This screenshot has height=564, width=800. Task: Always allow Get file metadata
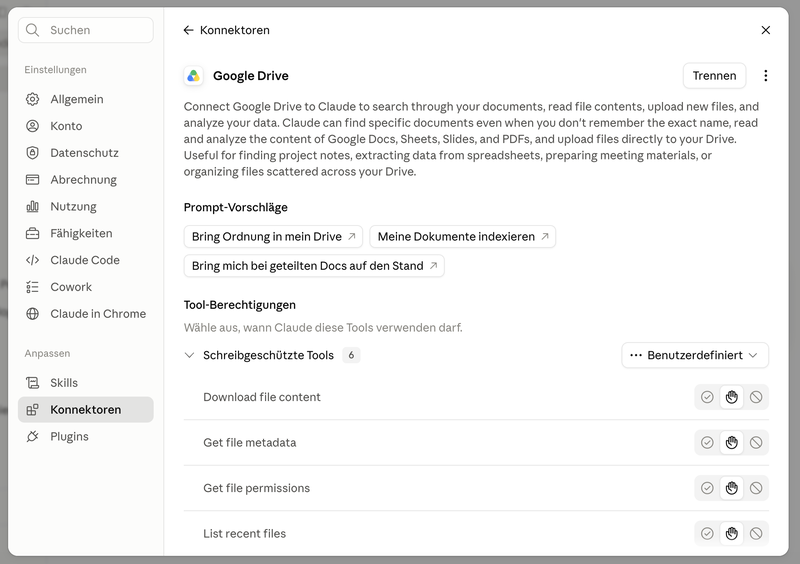coord(707,443)
